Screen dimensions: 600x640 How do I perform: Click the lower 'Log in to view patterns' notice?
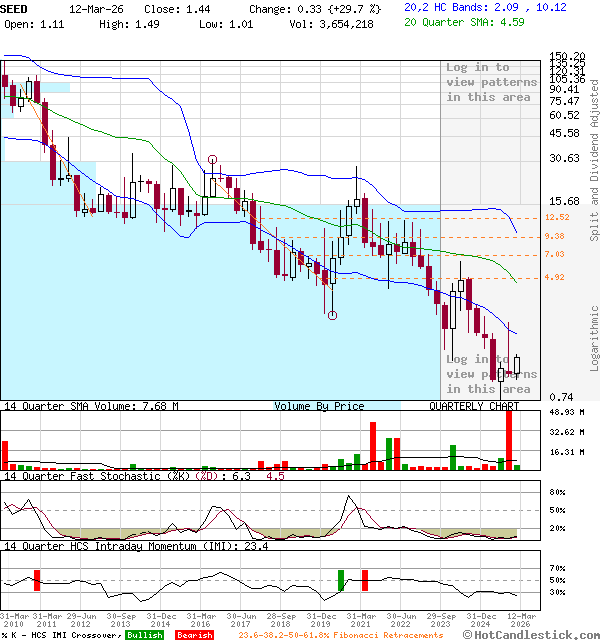[x=491, y=373]
